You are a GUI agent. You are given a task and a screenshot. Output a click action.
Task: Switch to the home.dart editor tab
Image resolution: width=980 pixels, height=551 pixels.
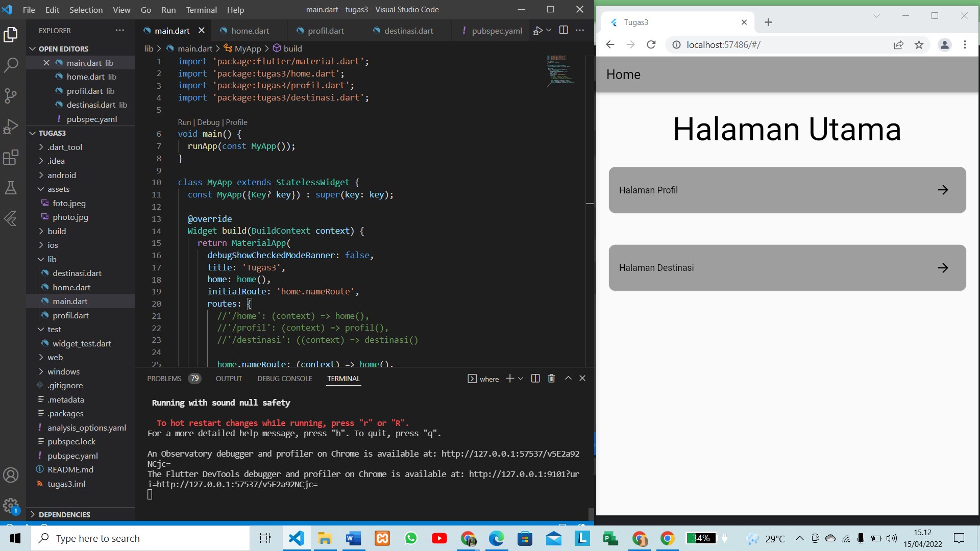250,31
